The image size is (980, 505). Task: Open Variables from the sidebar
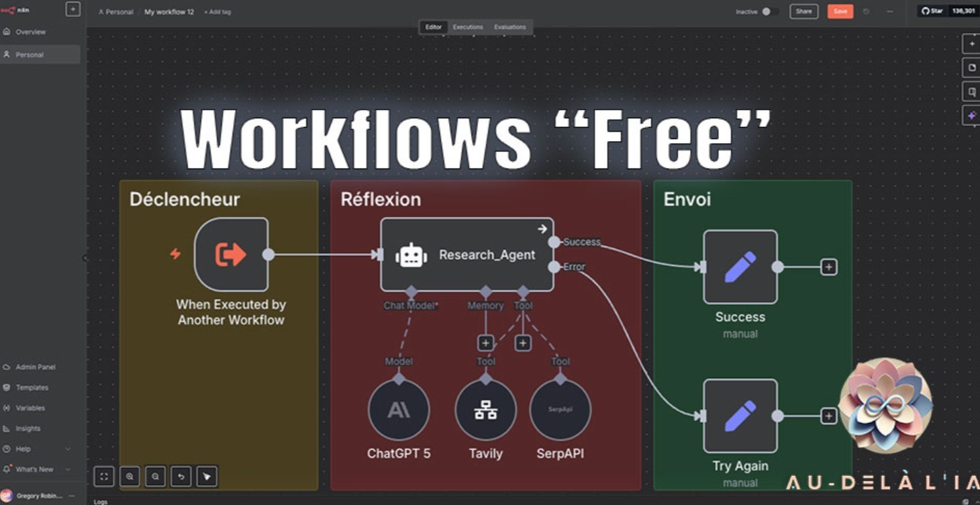pos(30,408)
